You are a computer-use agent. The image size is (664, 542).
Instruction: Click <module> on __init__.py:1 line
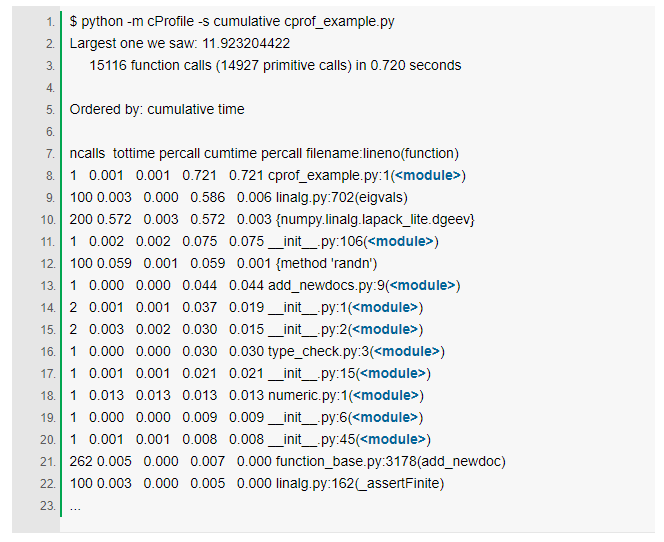click(385, 307)
